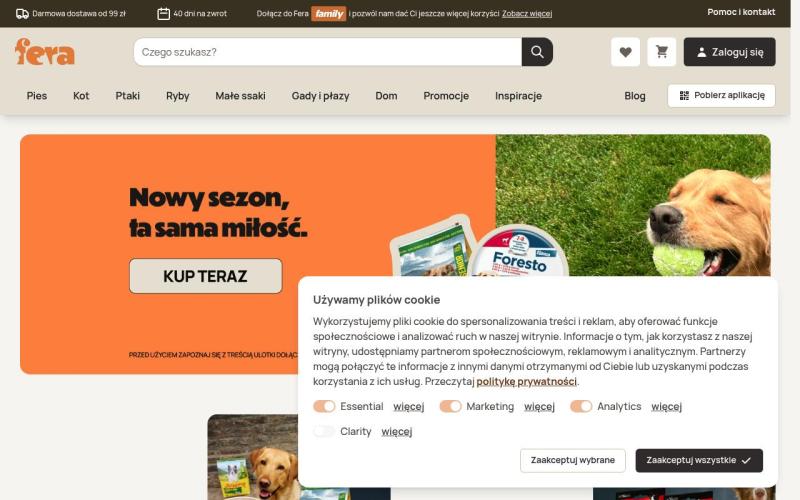The height and width of the screenshot is (500, 800).
Task: Toggle the Essential cookie switch
Action: pos(324,406)
